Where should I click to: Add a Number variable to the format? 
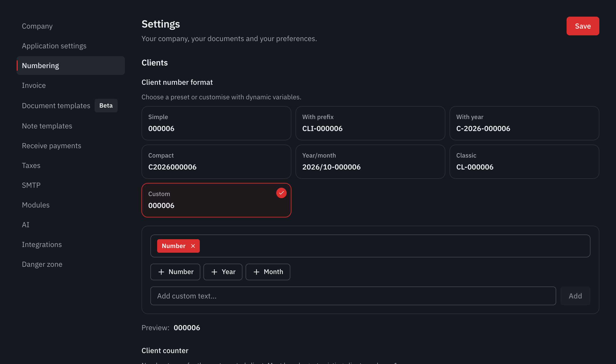(175, 272)
